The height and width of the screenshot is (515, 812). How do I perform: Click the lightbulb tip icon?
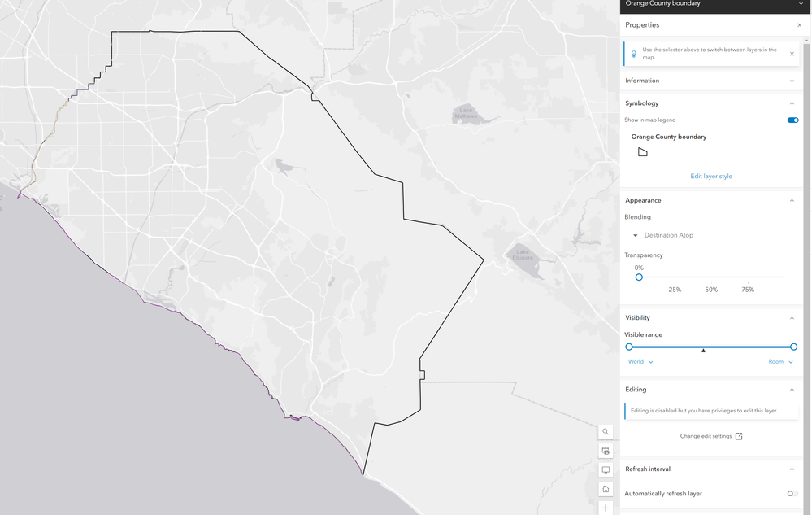coord(633,54)
